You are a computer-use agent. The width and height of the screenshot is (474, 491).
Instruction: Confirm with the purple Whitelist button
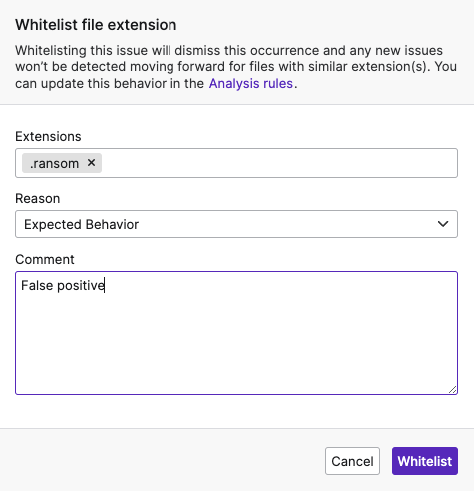tap(425, 461)
